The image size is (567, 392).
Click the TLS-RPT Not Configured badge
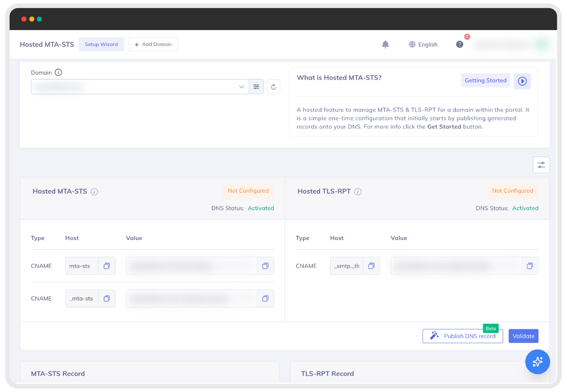(512, 191)
